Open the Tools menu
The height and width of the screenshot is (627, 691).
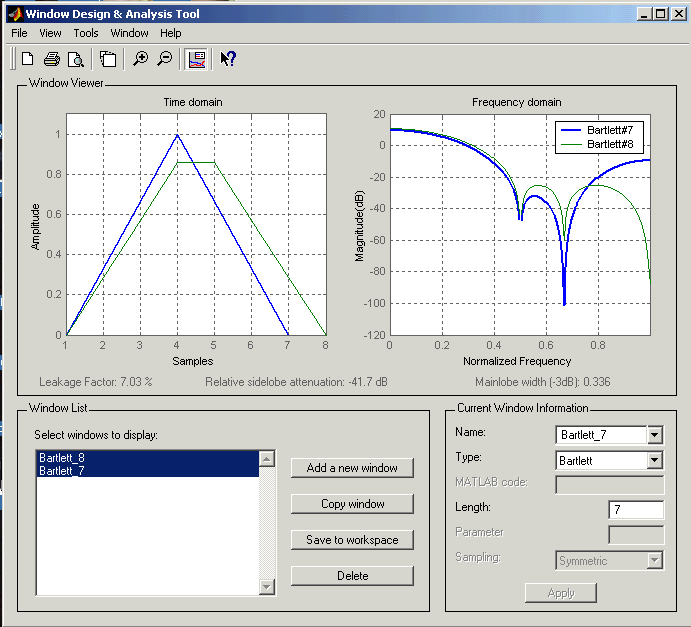[x=86, y=33]
